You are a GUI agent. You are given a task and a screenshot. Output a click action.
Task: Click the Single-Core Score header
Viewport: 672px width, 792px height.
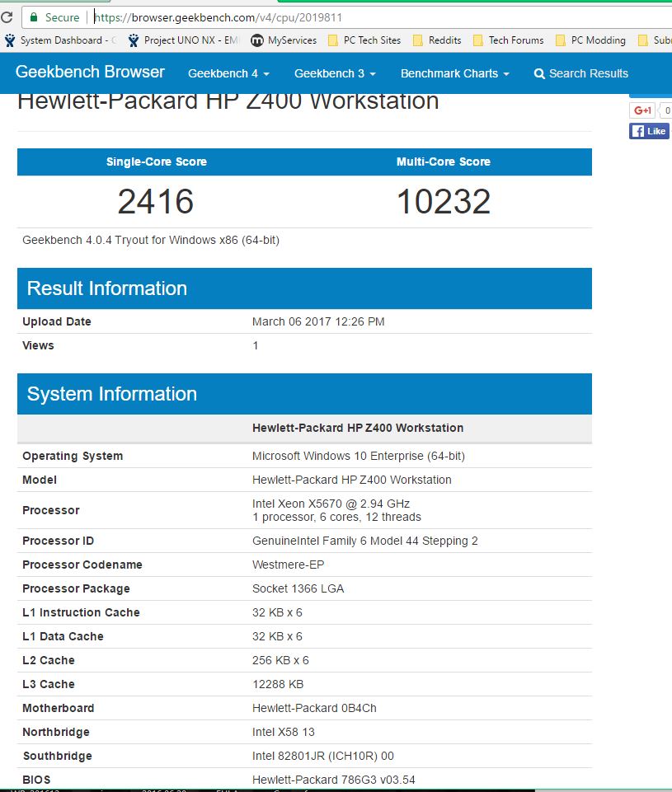point(157,162)
